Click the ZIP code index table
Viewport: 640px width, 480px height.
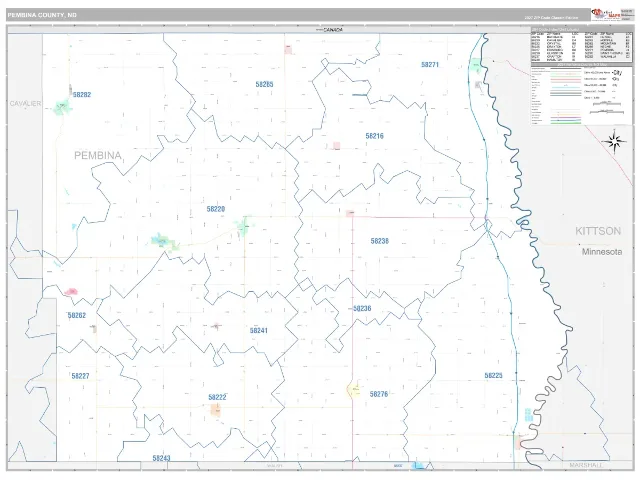click(x=581, y=45)
